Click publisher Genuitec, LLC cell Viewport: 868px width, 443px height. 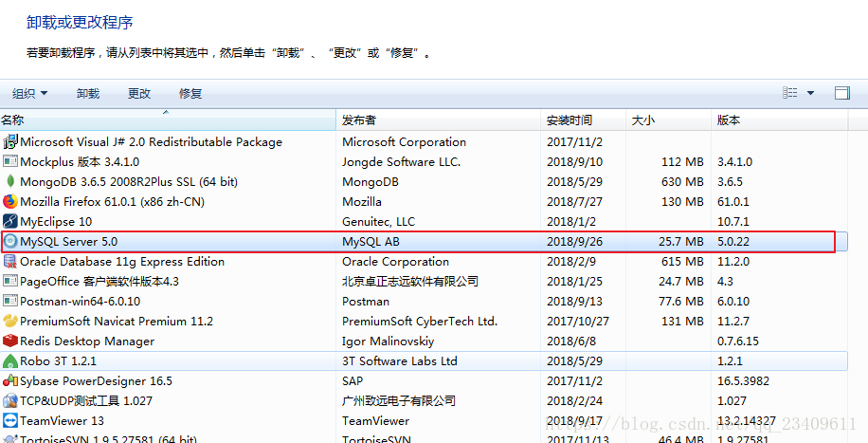pyautogui.click(x=379, y=221)
